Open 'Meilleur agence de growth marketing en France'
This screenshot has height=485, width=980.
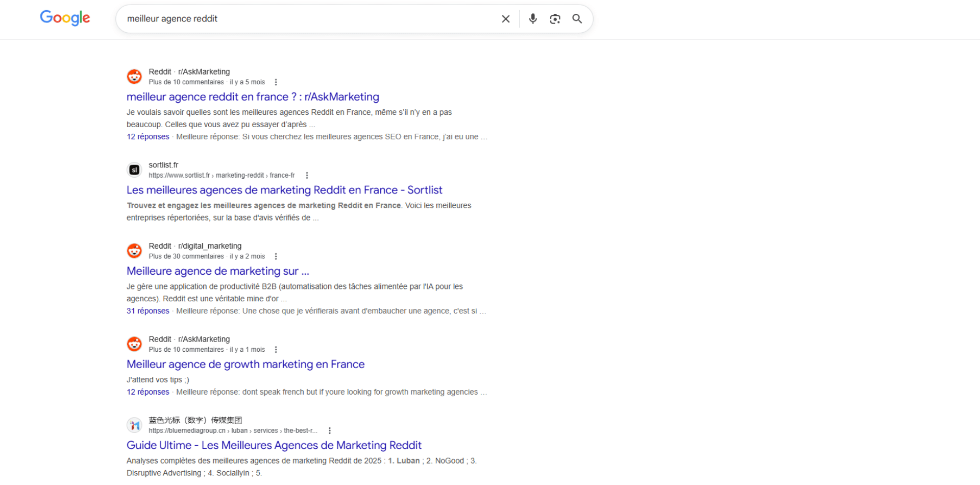coord(246,365)
